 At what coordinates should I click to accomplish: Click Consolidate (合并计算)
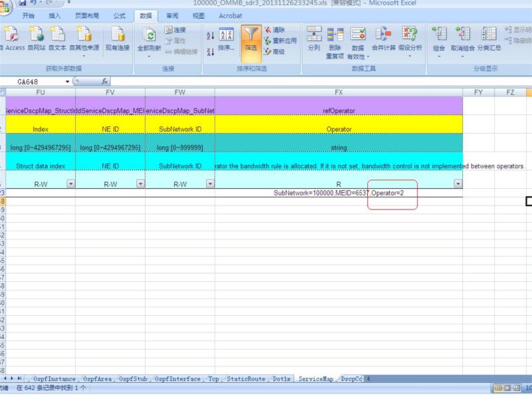pos(384,39)
